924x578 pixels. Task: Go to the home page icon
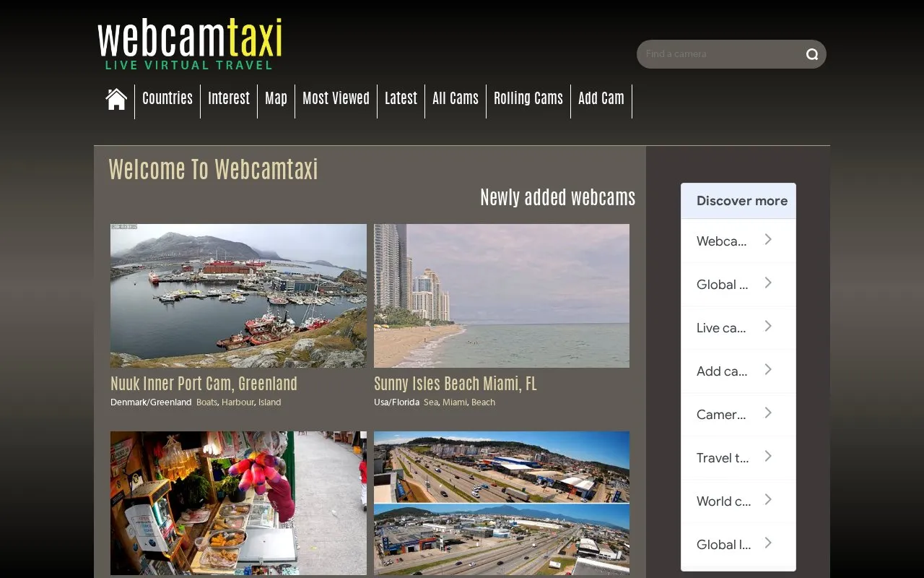pos(116,99)
